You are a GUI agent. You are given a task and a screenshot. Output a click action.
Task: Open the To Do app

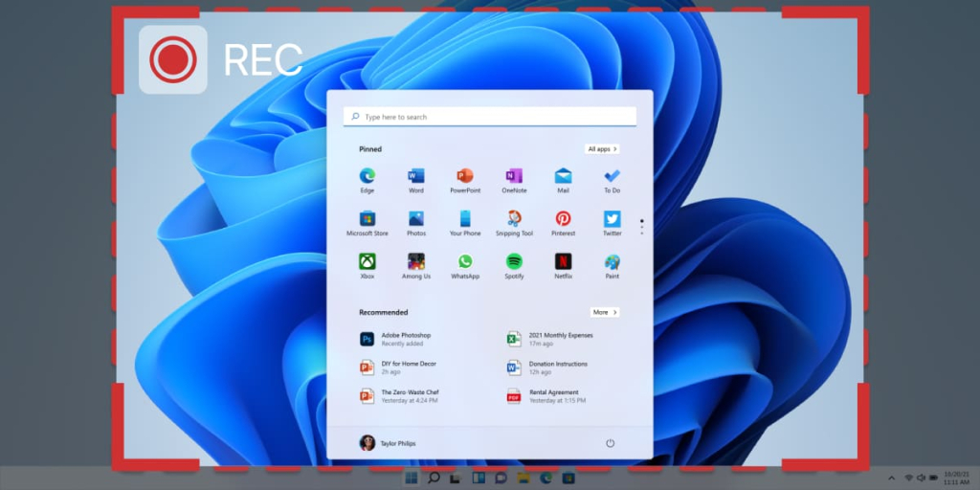click(612, 181)
